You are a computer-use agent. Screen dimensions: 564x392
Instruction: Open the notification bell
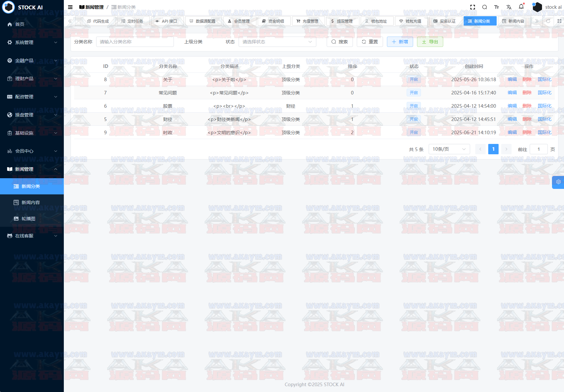click(x=521, y=7)
